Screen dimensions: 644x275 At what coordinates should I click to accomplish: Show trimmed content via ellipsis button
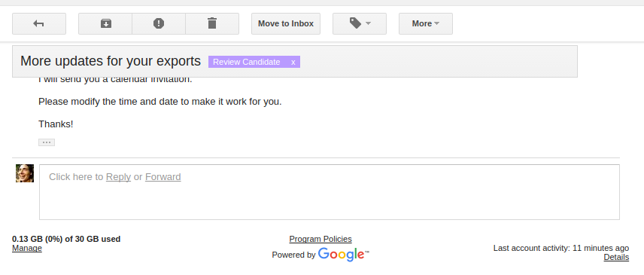[x=47, y=142]
